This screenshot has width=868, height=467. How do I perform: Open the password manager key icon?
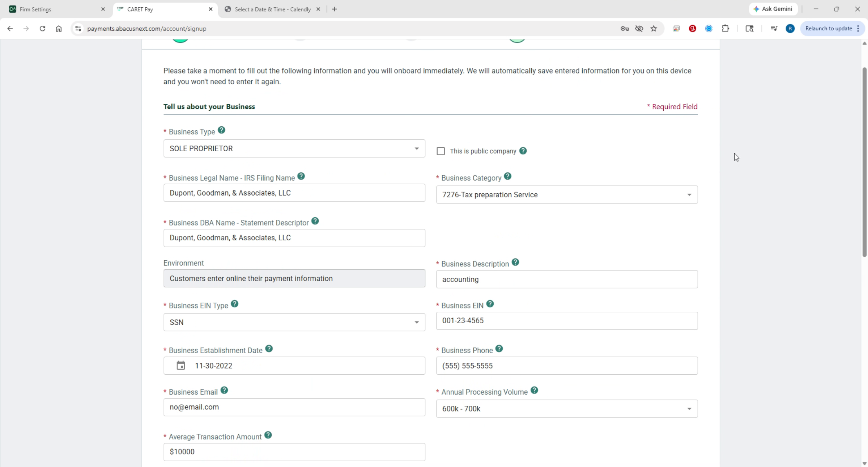pyautogui.click(x=625, y=29)
